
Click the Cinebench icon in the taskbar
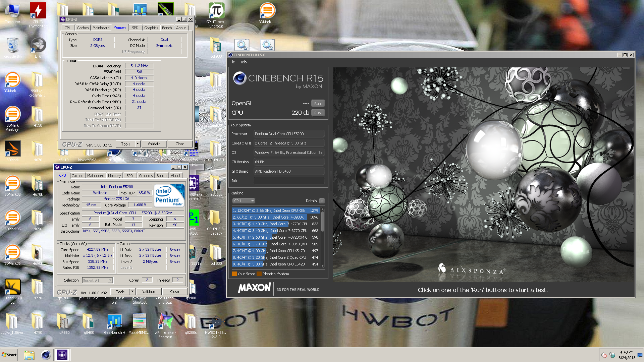[x=46, y=355]
